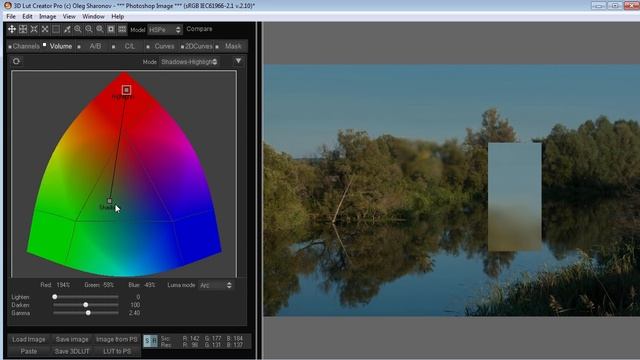Click the Darken slider handle
Screen dimensions: 640x360
click(86, 305)
